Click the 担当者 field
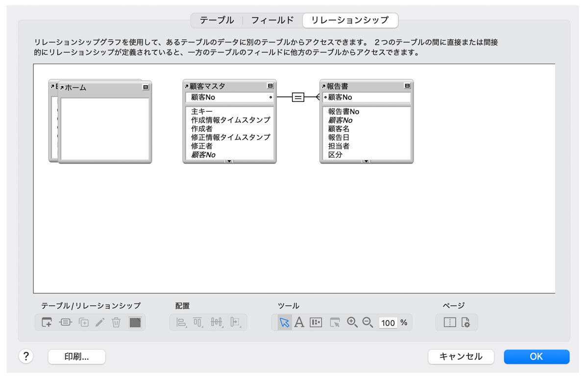588x377 pixels. [x=339, y=146]
